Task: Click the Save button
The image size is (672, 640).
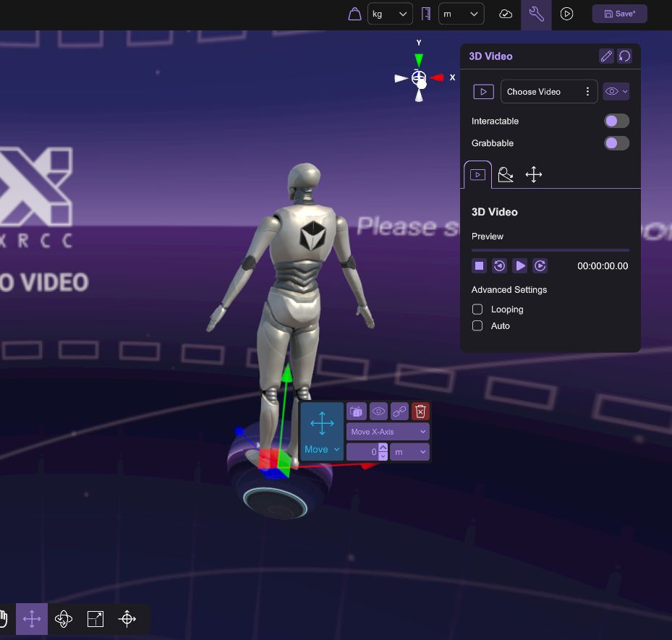Action: tap(619, 14)
